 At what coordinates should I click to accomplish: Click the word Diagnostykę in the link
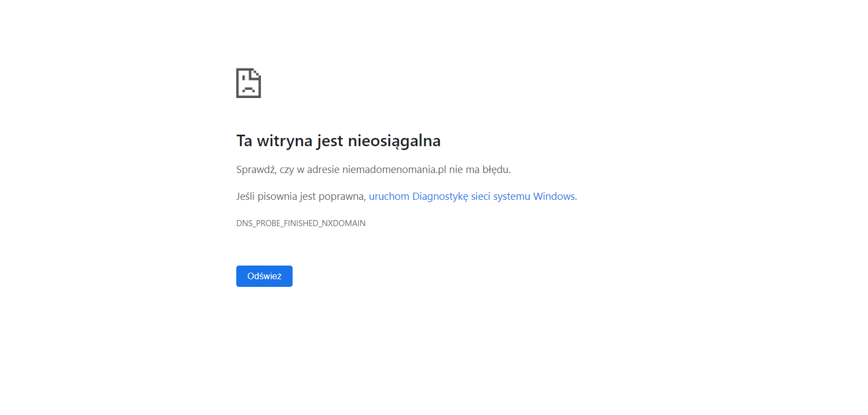click(440, 197)
